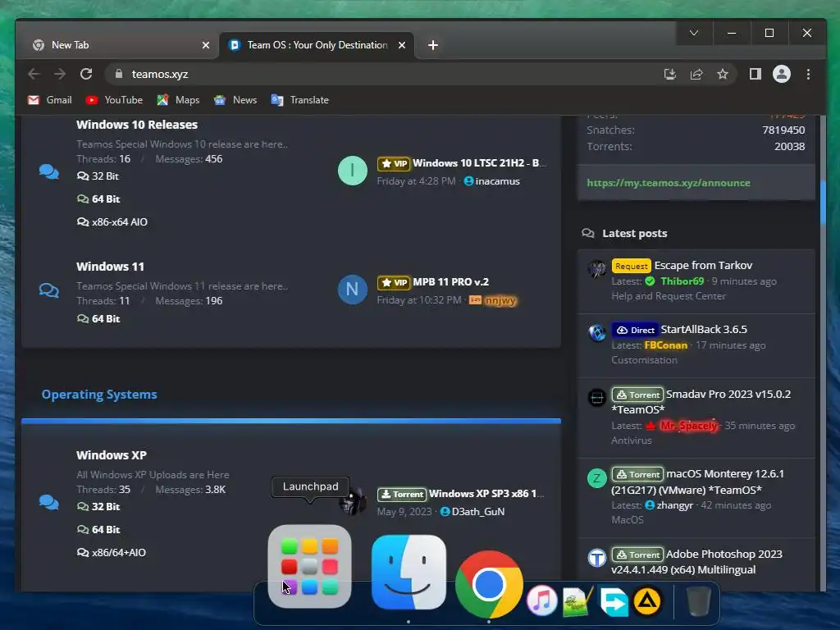This screenshot has width=840, height=630.
Task: View user FBConan profile
Action: tap(665, 345)
